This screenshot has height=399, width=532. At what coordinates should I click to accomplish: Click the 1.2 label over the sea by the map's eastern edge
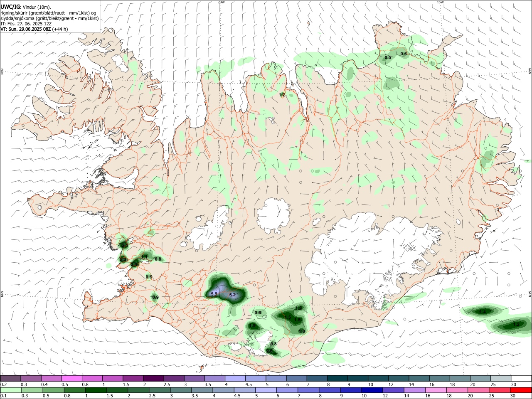pyautogui.click(x=516, y=324)
